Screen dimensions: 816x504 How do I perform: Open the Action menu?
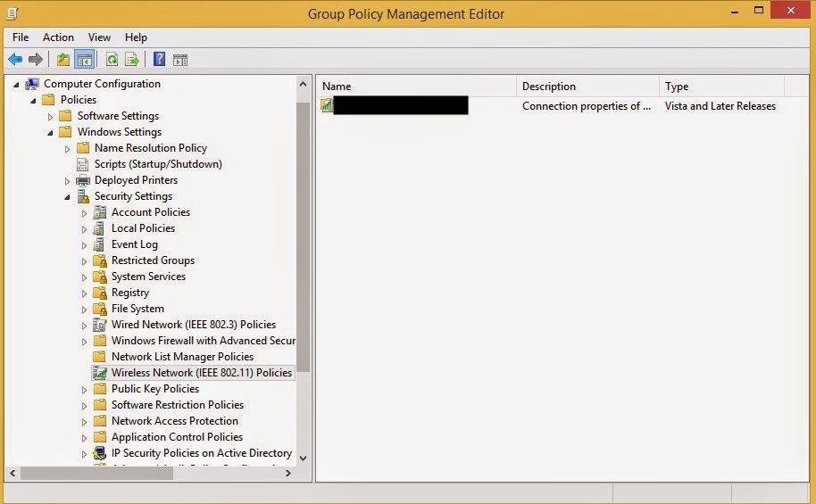(x=58, y=37)
